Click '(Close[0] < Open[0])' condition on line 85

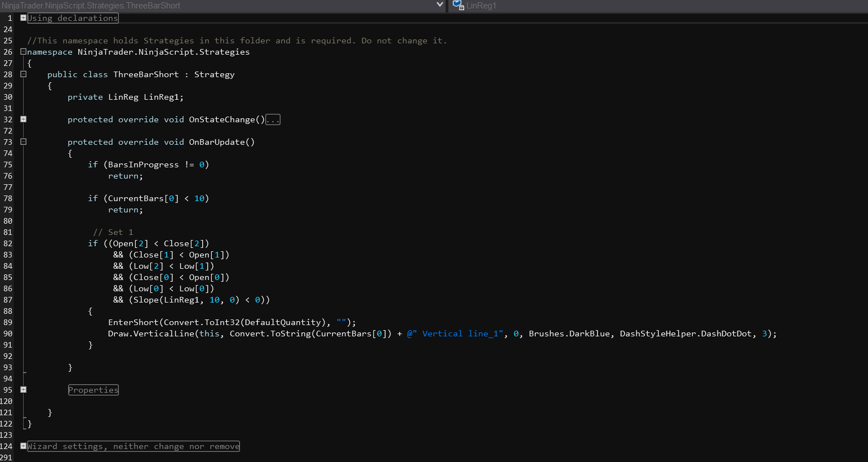point(179,277)
